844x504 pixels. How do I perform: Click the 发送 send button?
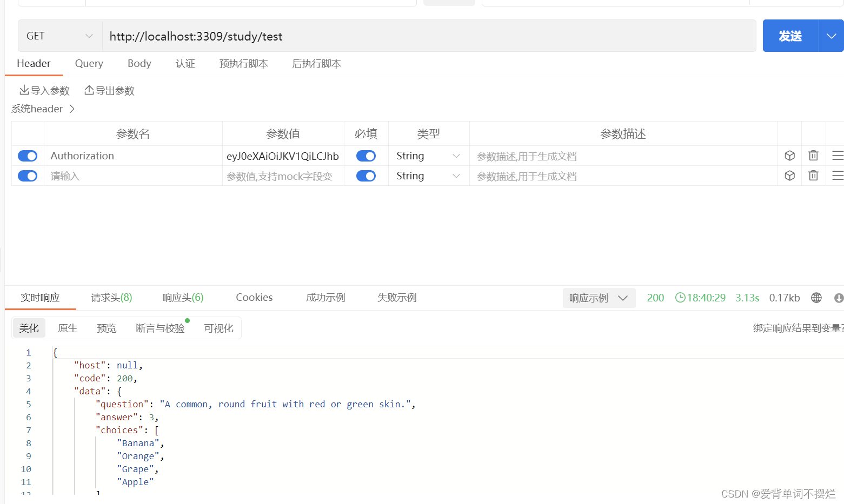click(x=790, y=36)
